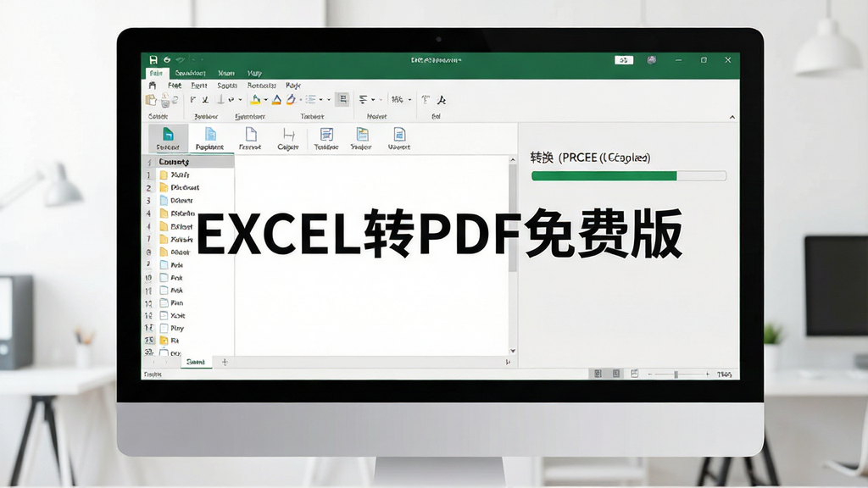Open dropdown arrow beside the percent icon
Image resolution: width=868 pixels, height=488 pixels.
(409, 100)
